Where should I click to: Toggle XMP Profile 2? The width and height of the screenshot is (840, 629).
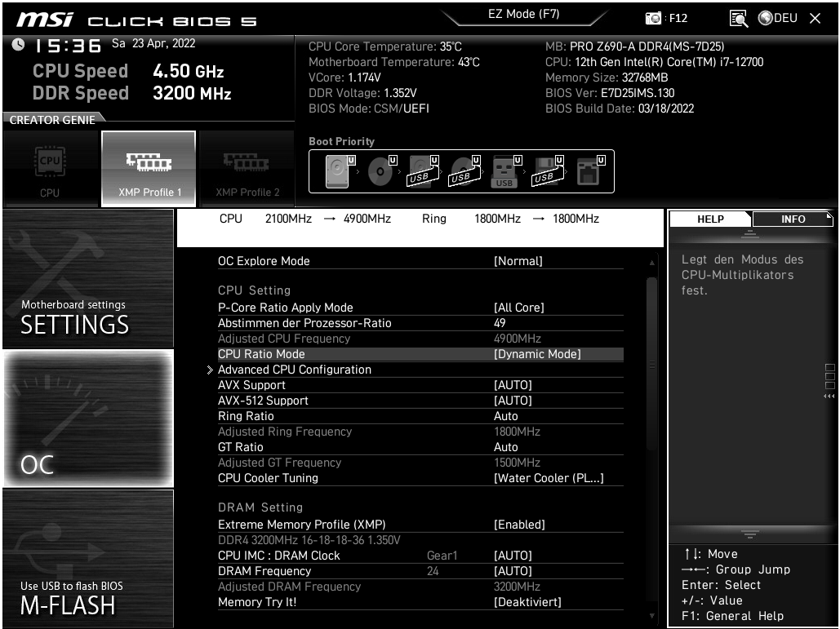pyautogui.click(x=247, y=169)
